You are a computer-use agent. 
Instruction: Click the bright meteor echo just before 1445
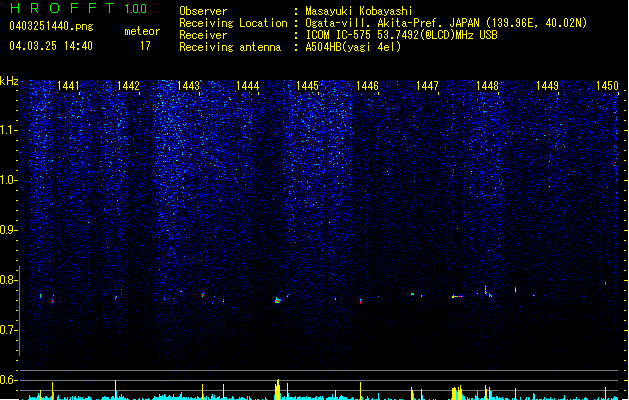click(x=278, y=300)
